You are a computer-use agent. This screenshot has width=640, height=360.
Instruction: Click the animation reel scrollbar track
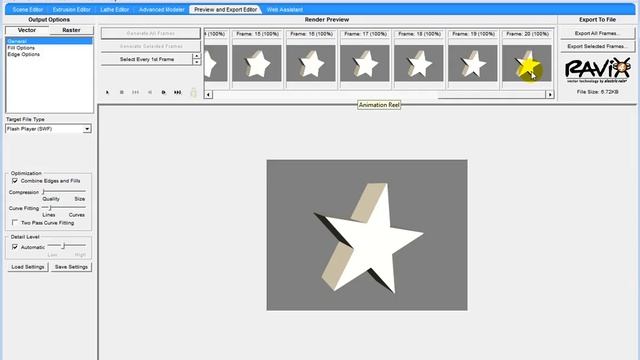point(379,95)
